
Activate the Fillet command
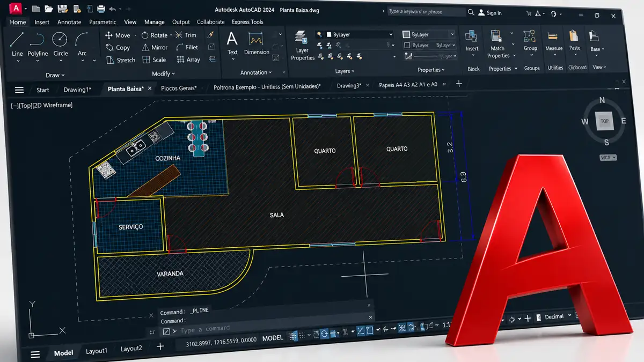coord(187,48)
